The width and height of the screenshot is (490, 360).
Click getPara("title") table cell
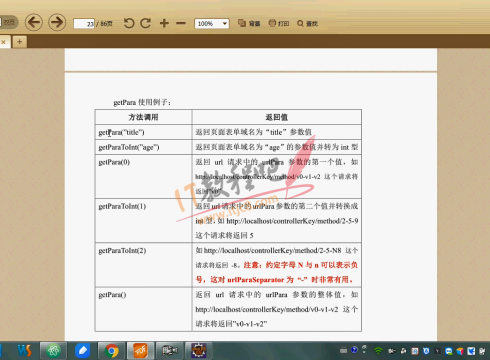tap(143, 132)
